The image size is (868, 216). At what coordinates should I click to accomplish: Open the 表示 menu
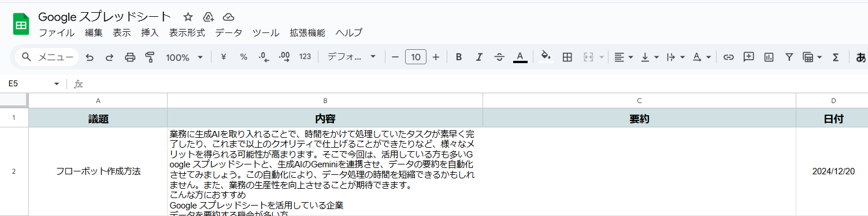[x=122, y=33]
